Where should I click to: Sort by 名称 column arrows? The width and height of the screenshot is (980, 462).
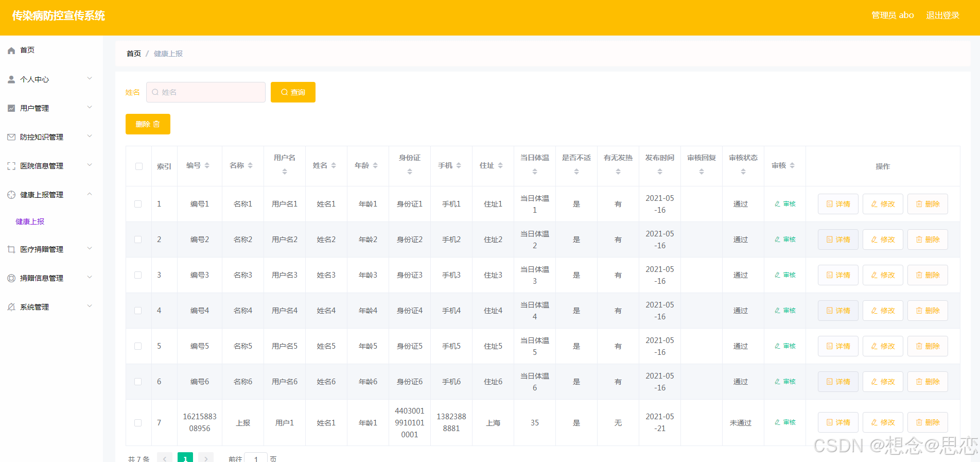click(250, 165)
